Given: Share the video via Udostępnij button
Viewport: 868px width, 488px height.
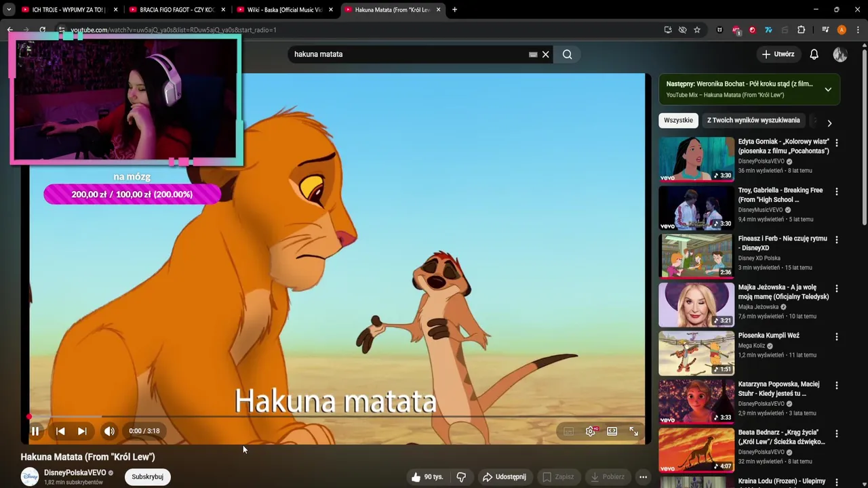Looking at the screenshot, I should tap(504, 477).
